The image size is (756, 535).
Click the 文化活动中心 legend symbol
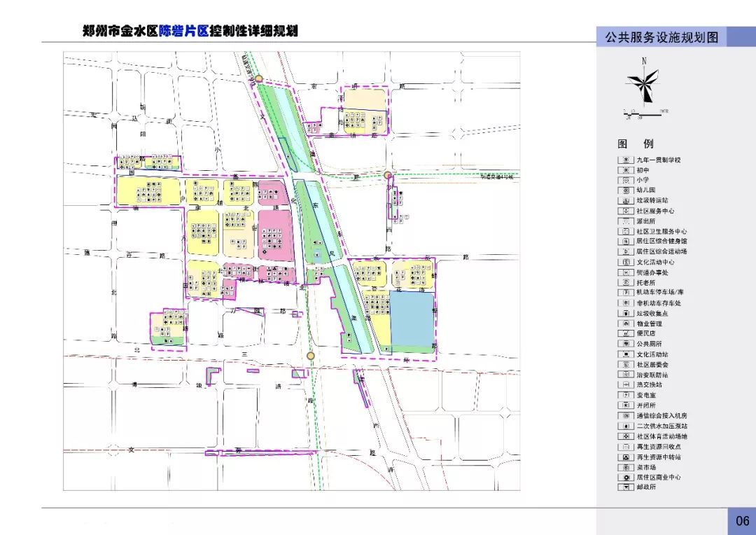point(626,262)
